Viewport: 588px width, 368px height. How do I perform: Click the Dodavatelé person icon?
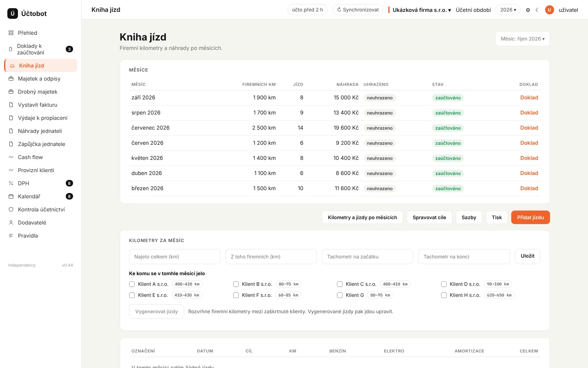[x=11, y=222]
